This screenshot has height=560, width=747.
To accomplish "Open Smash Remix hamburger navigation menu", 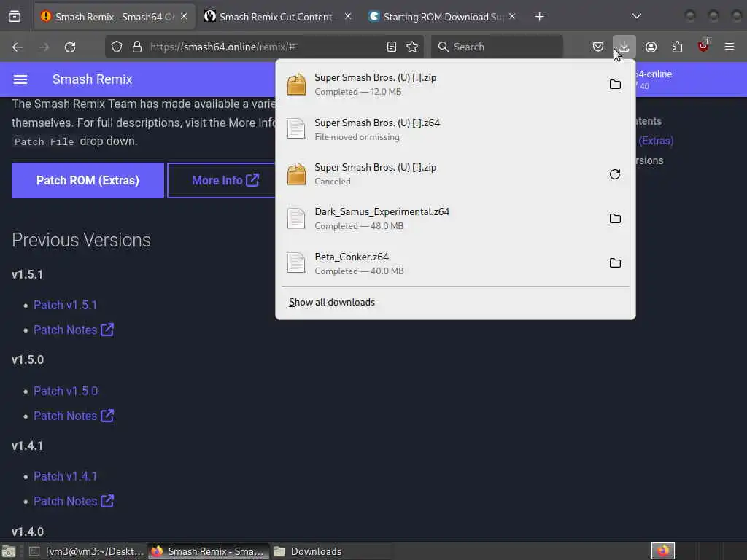I will click(20, 79).
